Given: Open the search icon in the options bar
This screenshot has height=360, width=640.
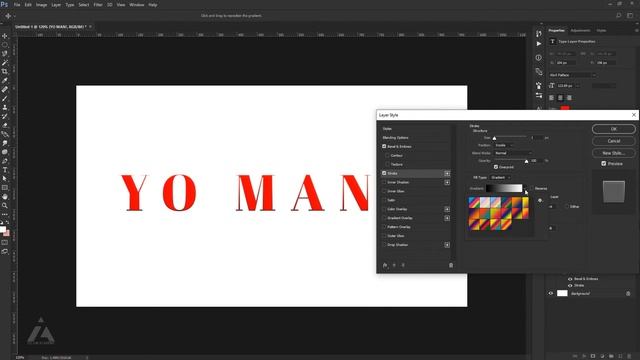Looking at the screenshot, I should point(618,16).
